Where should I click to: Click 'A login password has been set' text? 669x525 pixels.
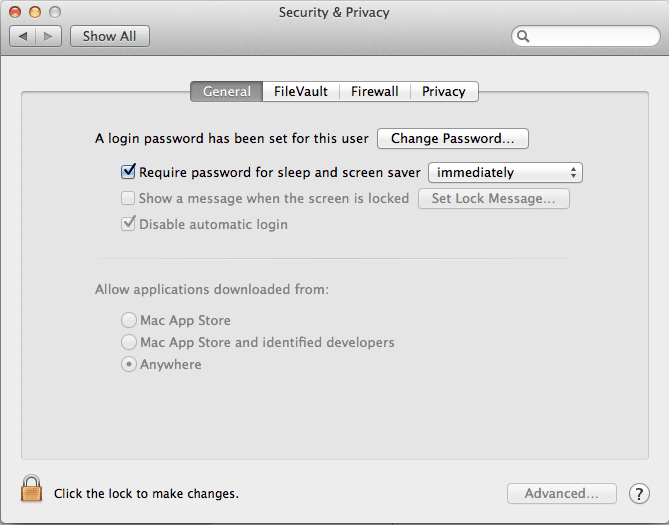[x=232, y=139]
